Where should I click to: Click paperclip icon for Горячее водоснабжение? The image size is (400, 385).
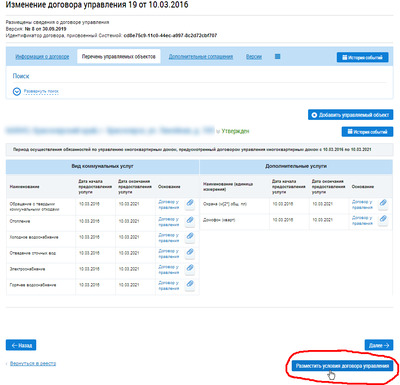pyautogui.click(x=190, y=284)
